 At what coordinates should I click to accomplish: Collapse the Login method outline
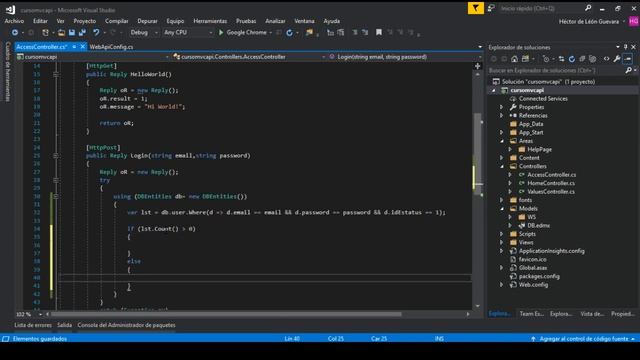point(56,156)
